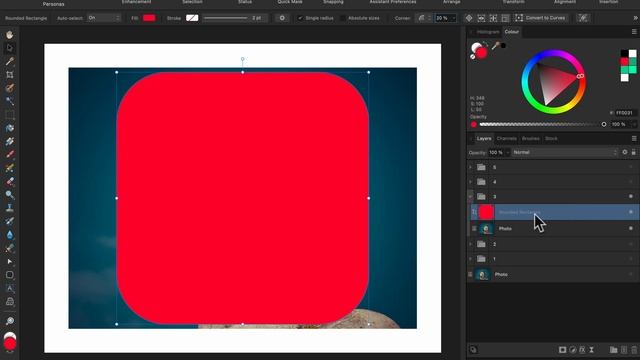Open the layer Opacity percentage dropdown arrow
640x360 pixels.
click(x=508, y=152)
